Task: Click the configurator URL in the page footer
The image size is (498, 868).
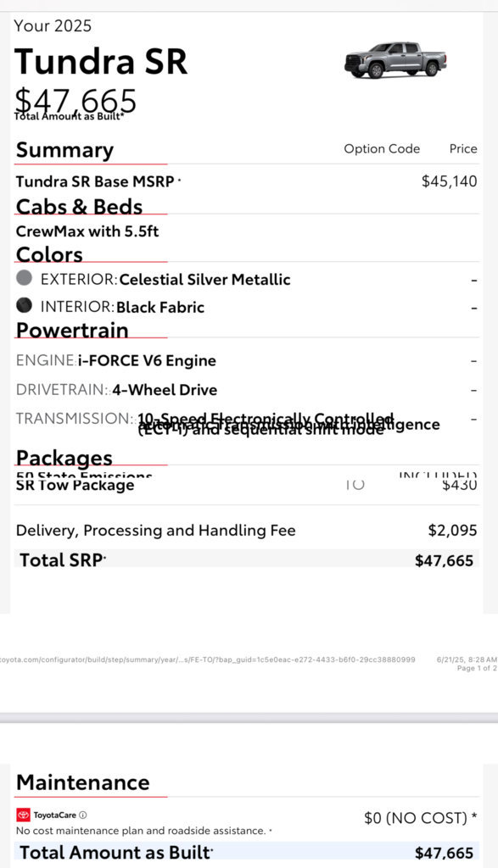Action: [x=208, y=659]
